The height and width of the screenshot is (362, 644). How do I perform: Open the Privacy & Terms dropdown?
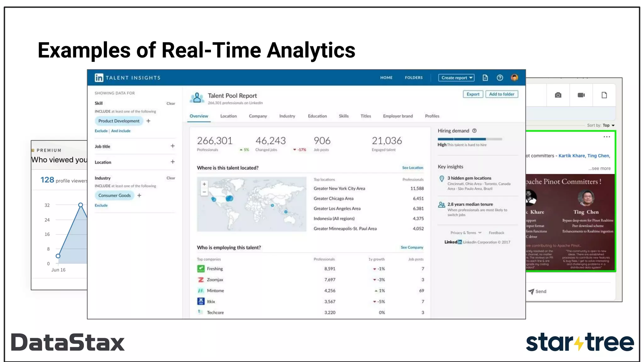[x=466, y=233]
